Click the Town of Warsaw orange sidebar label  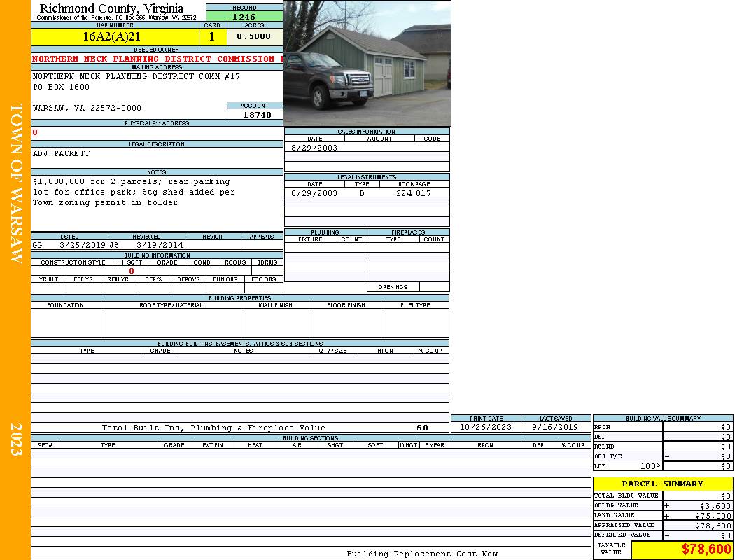point(17,183)
